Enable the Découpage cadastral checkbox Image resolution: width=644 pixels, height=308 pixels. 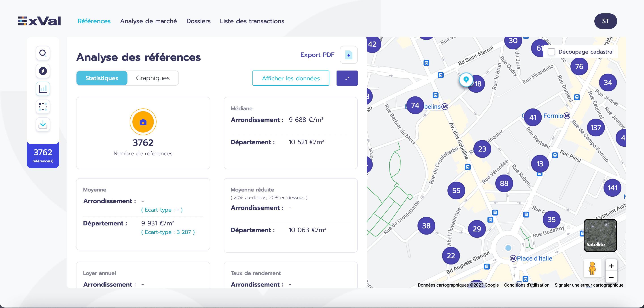pyautogui.click(x=551, y=52)
